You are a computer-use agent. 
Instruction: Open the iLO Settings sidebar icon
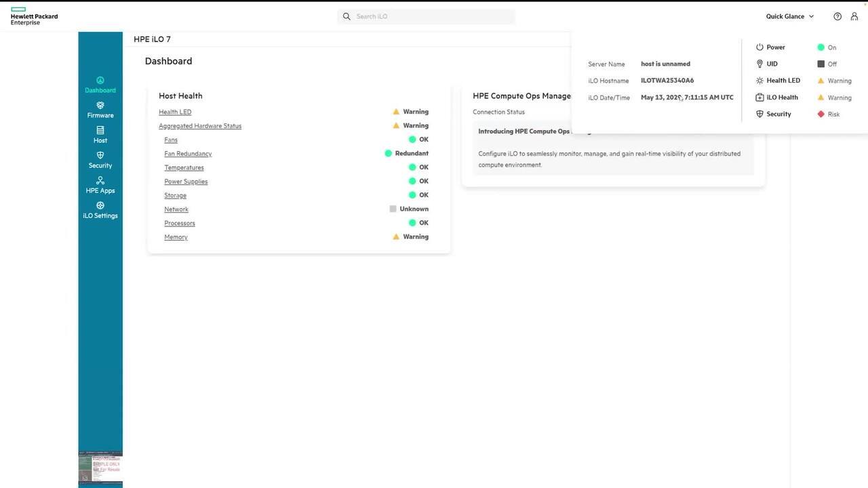coord(100,205)
